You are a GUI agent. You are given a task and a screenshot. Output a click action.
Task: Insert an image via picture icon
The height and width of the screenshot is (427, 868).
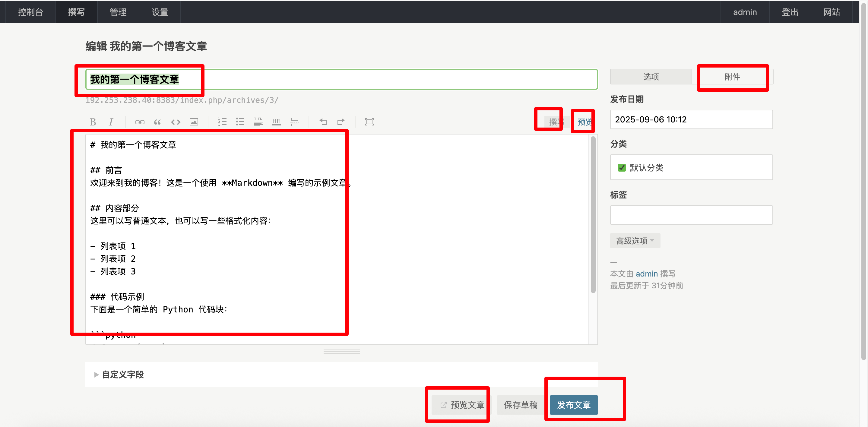click(x=194, y=122)
